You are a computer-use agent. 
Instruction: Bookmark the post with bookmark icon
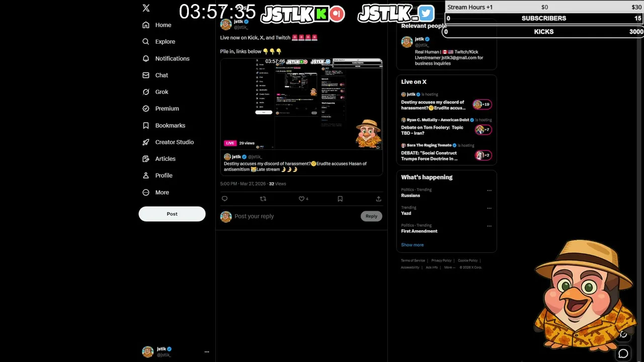coord(340,199)
